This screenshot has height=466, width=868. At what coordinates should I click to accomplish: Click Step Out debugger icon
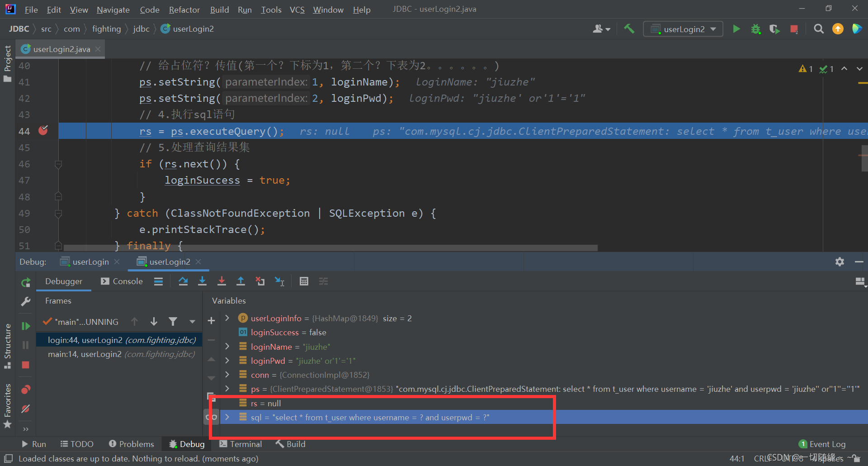pyautogui.click(x=241, y=281)
